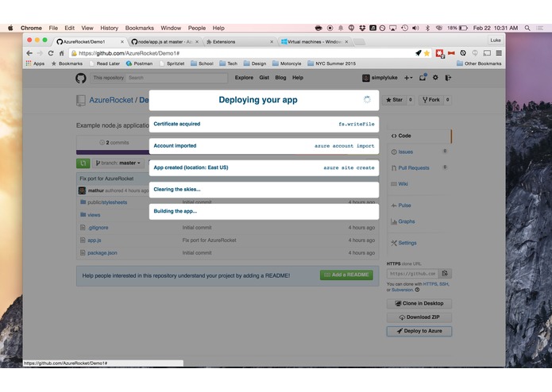552x392 pixels.
Task: Click the browser address bar URL
Action: [129, 53]
